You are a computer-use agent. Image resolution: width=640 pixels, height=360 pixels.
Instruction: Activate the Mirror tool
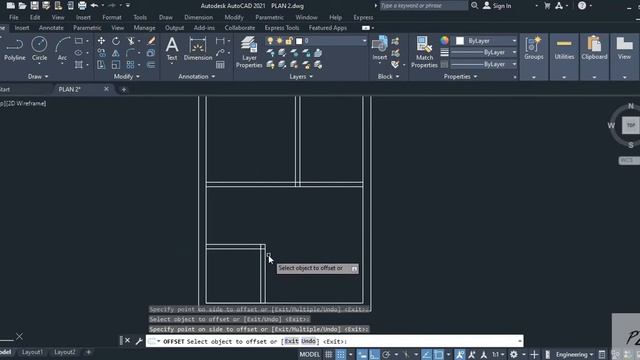[116, 53]
